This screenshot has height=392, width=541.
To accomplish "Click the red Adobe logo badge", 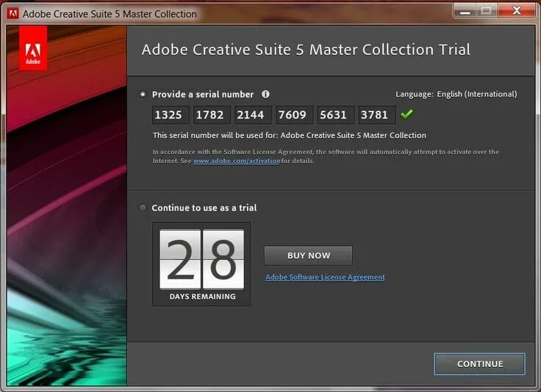I will (x=33, y=49).
